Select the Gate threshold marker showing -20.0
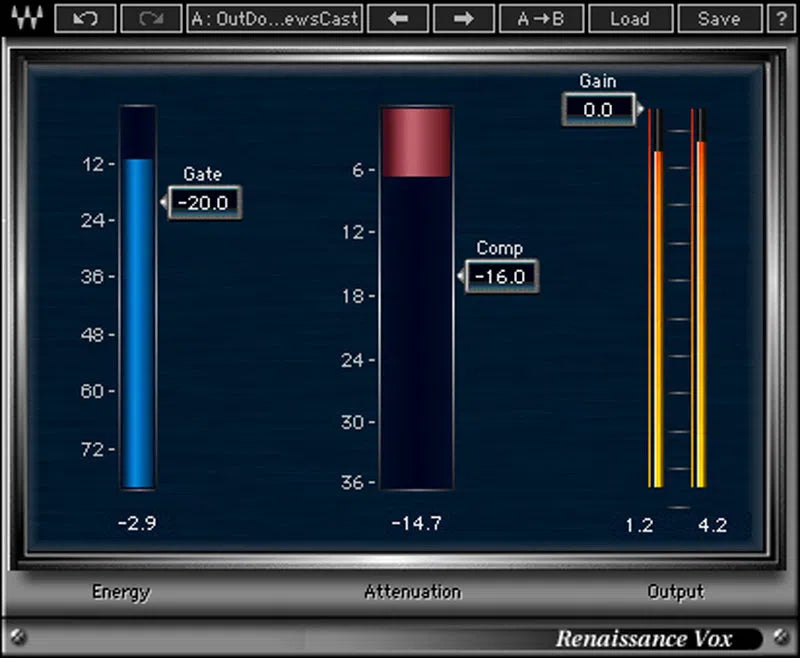This screenshot has height=658, width=800. coord(204,203)
